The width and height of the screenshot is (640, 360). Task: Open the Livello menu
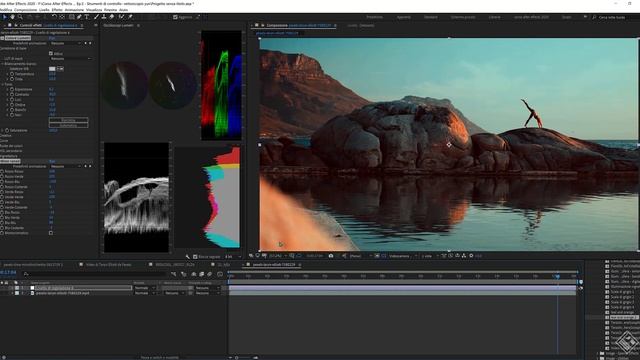coord(44,10)
